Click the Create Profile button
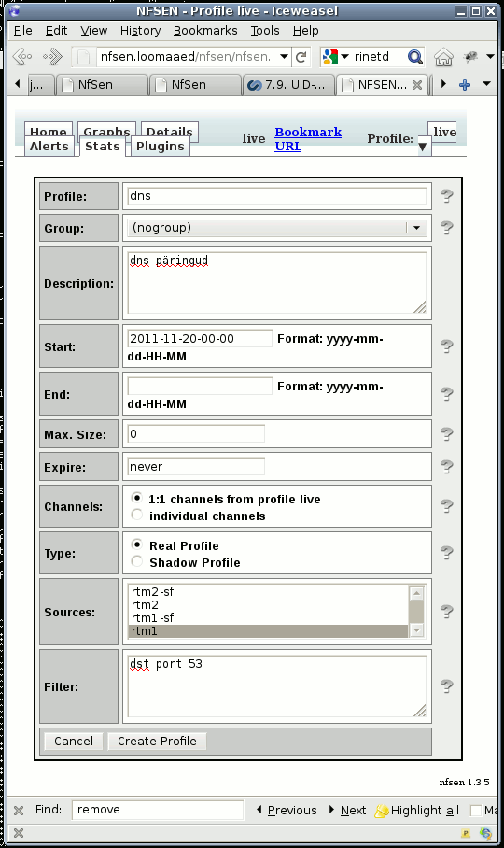Viewport: 504px width, 848px height. coord(157,741)
